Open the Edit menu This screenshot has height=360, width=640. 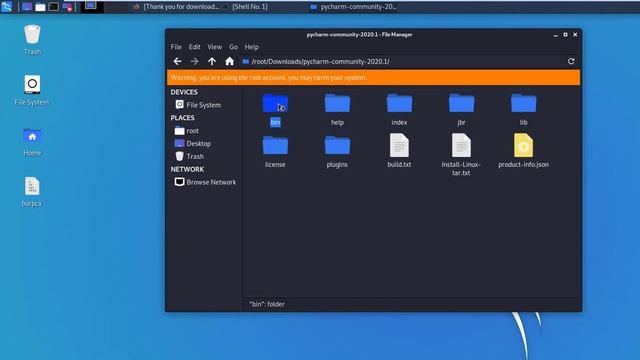pyautogui.click(x=194, y=47)
